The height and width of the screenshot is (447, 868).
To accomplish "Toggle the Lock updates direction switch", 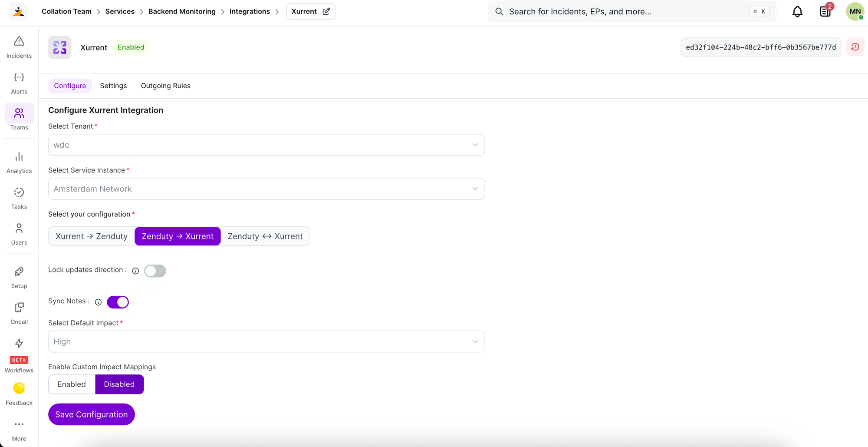I will coord(155,271).
